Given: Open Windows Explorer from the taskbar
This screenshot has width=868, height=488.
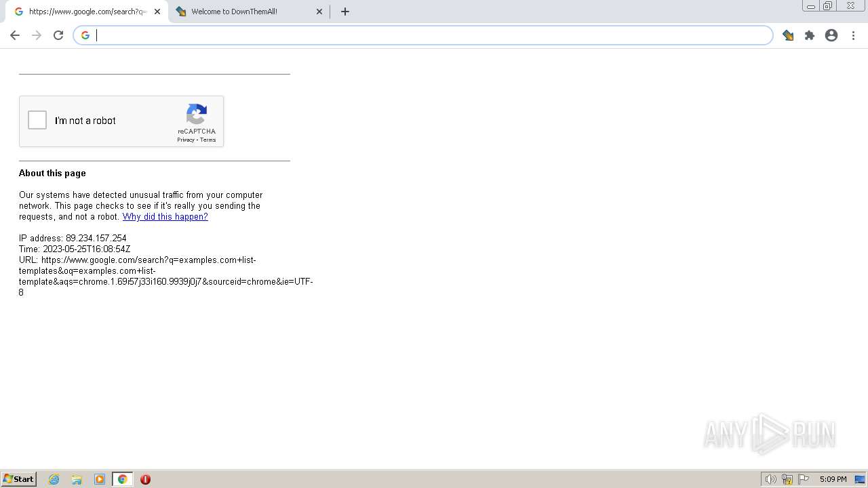Looking at the screenshot, I should tap(77, 479).
